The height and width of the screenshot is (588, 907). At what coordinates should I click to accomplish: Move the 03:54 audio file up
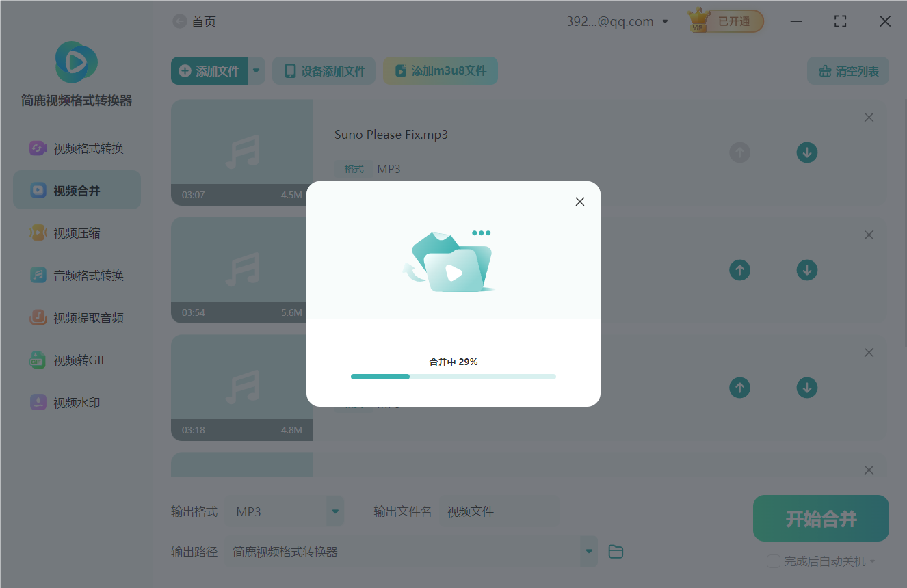click(x=739, y=270)
